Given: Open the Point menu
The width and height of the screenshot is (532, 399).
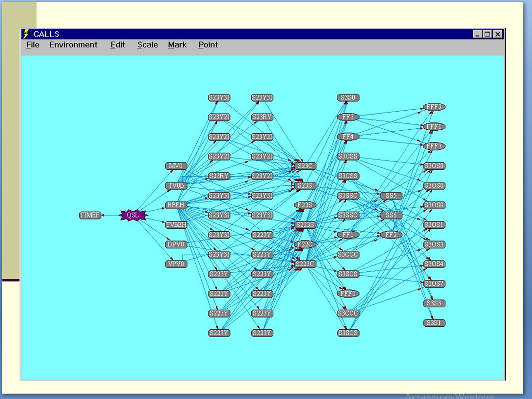Looking at the screenshot, I should [208, 45].
